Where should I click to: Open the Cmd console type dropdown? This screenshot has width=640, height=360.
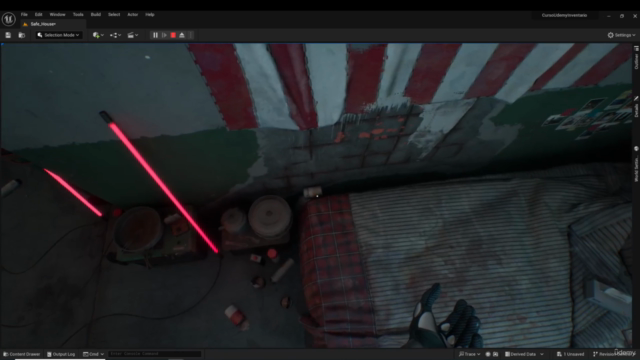[x=93, y=354]
